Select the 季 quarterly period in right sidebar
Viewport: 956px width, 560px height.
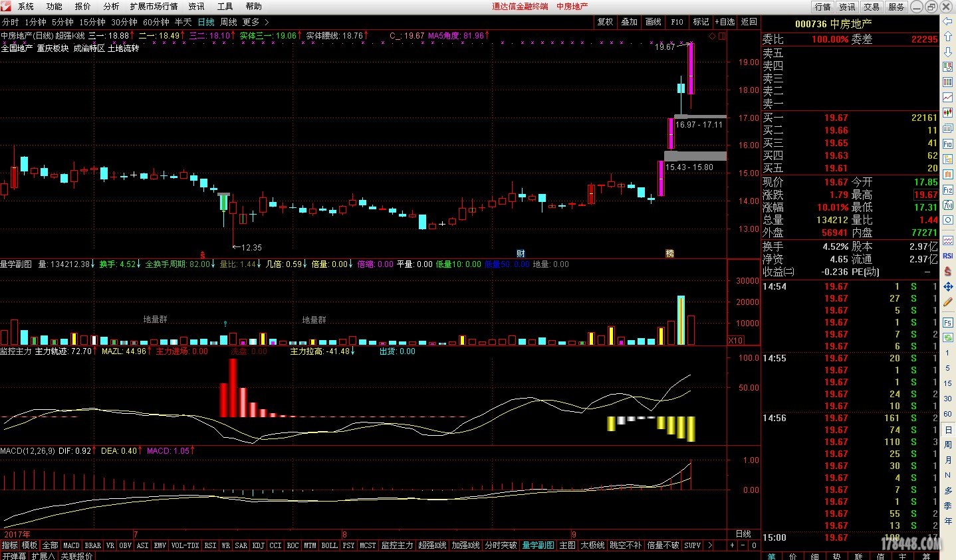pos(948,506)
